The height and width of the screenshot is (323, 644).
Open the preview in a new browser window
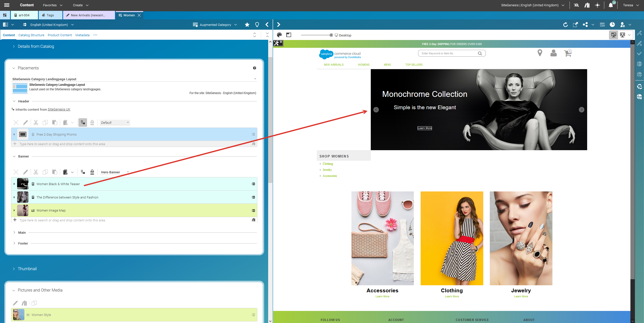[576, 24]
